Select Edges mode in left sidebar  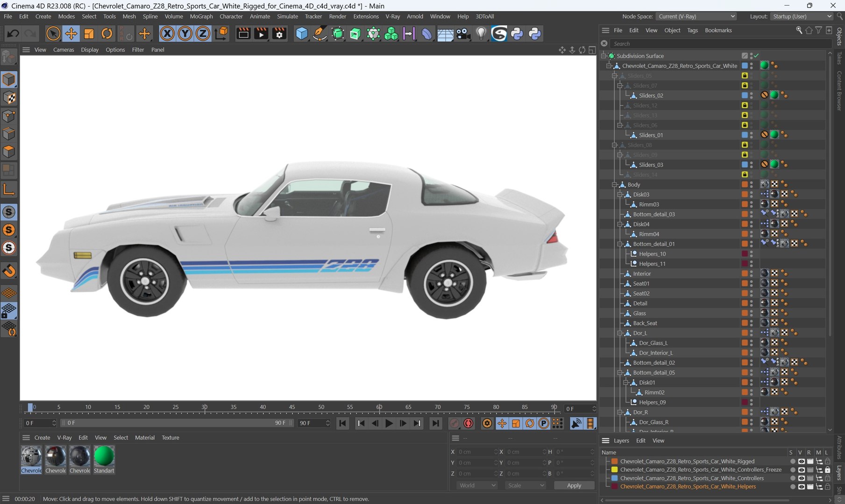pyautogui.click(x=9, y=134)
